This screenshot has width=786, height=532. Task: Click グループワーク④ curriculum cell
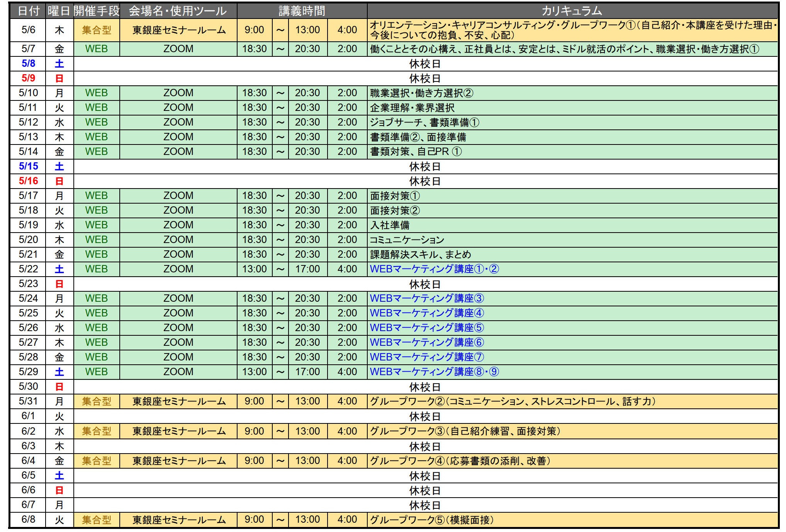pos(572,461)
